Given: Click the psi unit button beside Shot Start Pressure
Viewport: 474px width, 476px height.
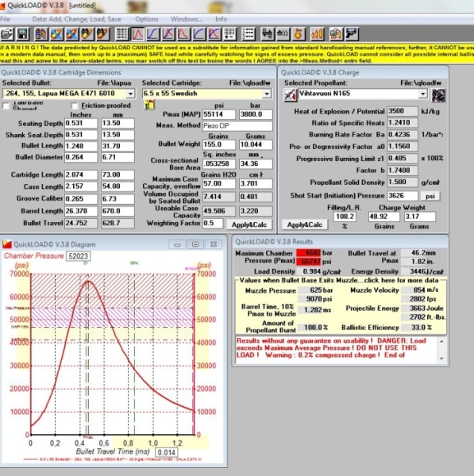Looking at the screenshot, I should click(x=430, y=196).
